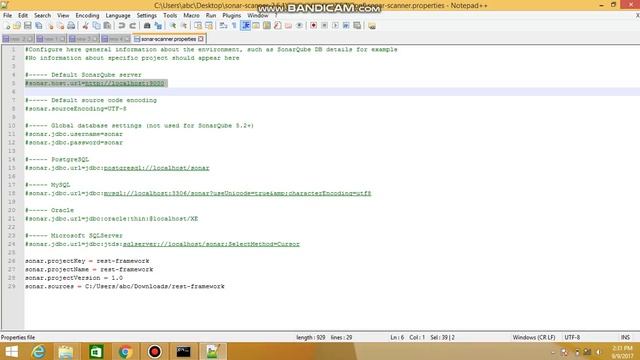Click the Stop Recording macro icon
The height and width of the screenshot is (360, 640).
(x=324, y=26)
